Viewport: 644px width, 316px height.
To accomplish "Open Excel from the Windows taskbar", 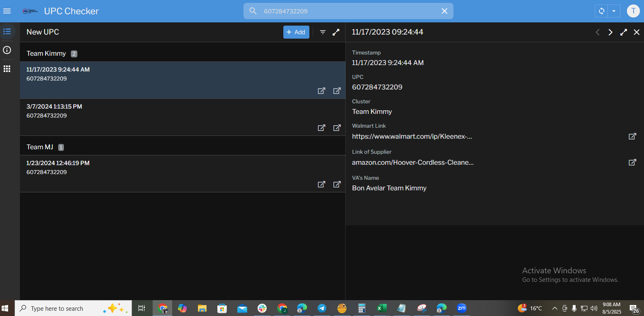I will pos(381,308).
